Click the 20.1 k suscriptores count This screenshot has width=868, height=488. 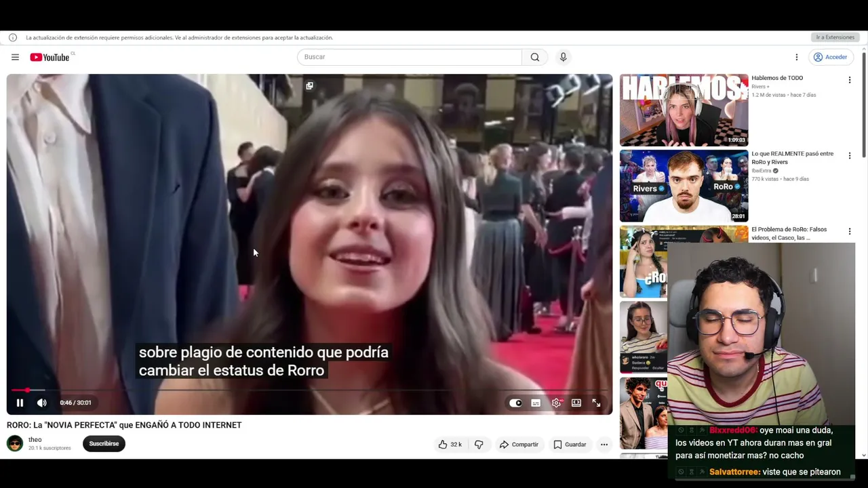pos(50,449)
